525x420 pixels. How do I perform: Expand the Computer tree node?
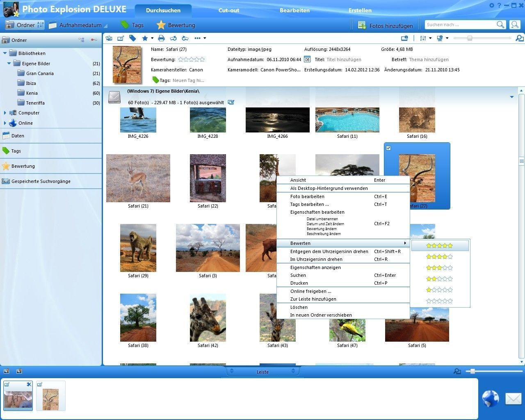point(5,113)
